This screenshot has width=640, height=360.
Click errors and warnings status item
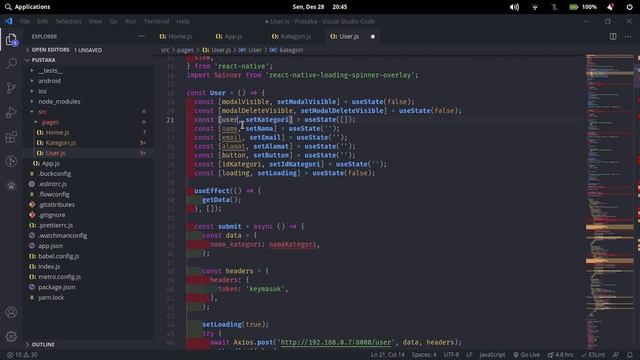click(22, 355)
